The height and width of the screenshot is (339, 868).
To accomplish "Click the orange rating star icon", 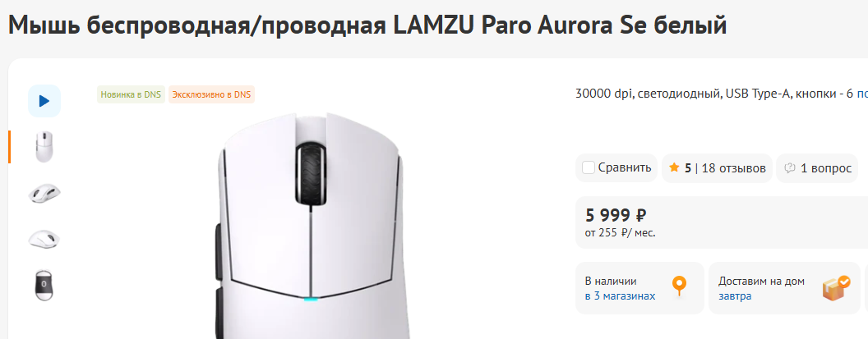I will pyautogui.click(x=674, y=167).
